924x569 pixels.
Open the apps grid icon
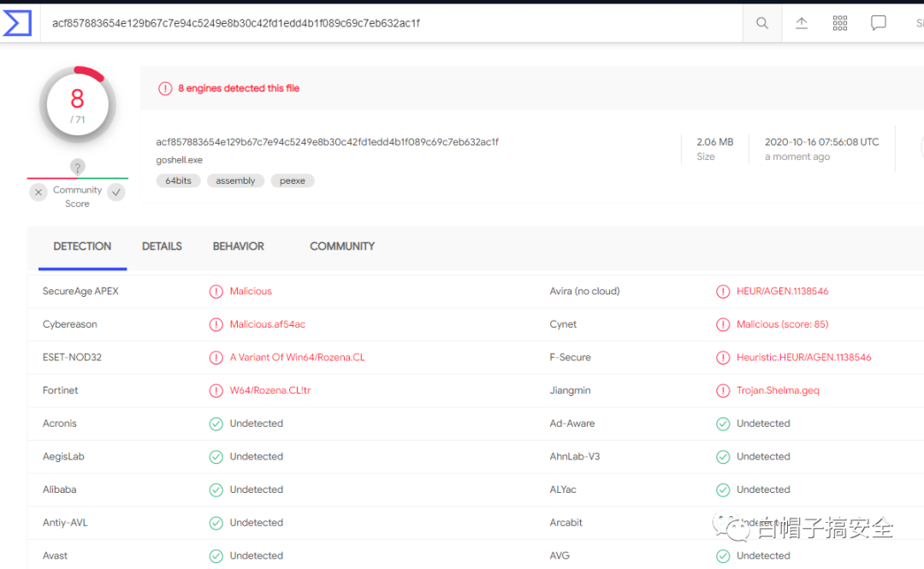(840, 23)
